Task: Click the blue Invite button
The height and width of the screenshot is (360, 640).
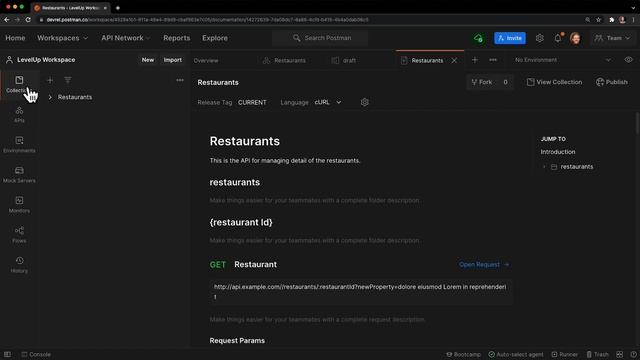Action: point(510,38)
